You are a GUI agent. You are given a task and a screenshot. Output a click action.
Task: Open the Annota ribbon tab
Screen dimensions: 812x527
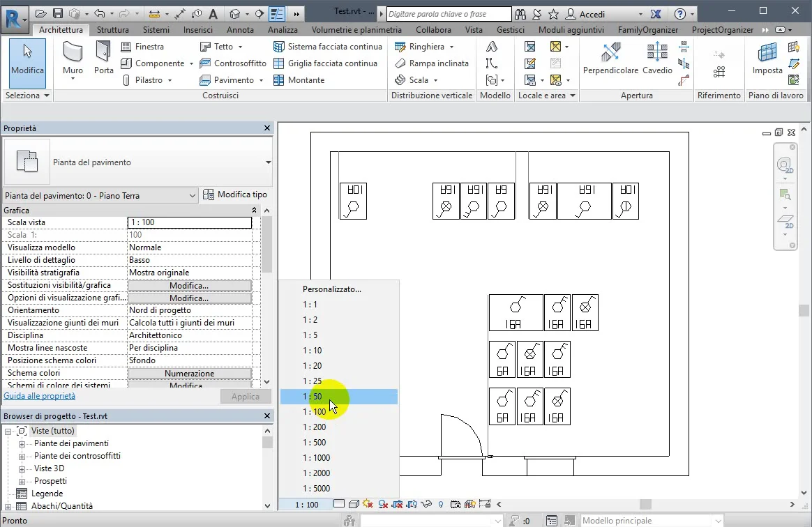point(240,29)
